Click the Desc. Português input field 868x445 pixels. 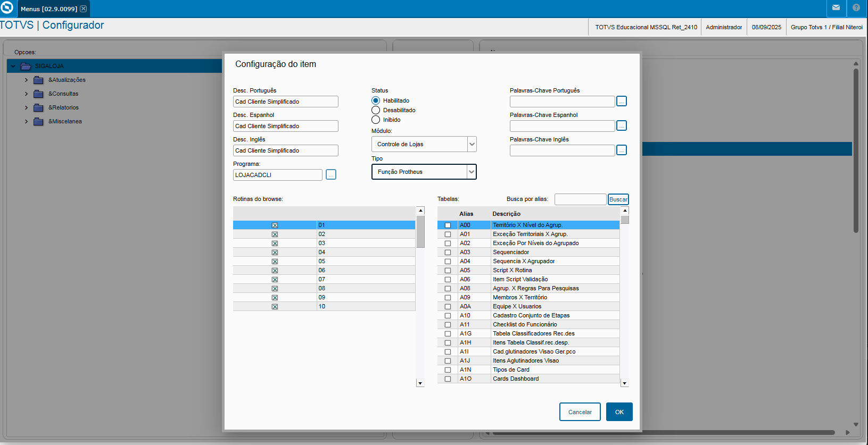[286, 102]
